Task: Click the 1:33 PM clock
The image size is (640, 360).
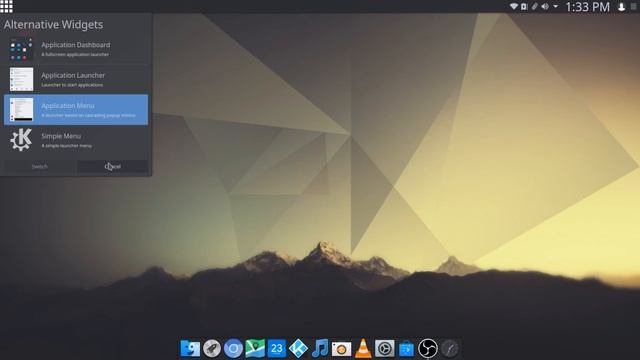Action: pos(587,7)
